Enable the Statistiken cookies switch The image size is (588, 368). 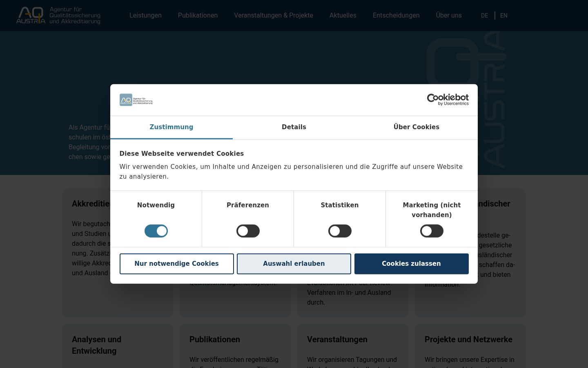tap(340, 231)
